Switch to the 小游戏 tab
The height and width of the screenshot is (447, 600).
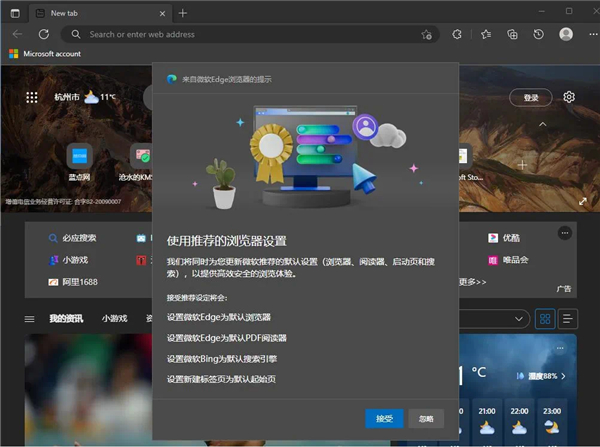(x=114, y=319)
